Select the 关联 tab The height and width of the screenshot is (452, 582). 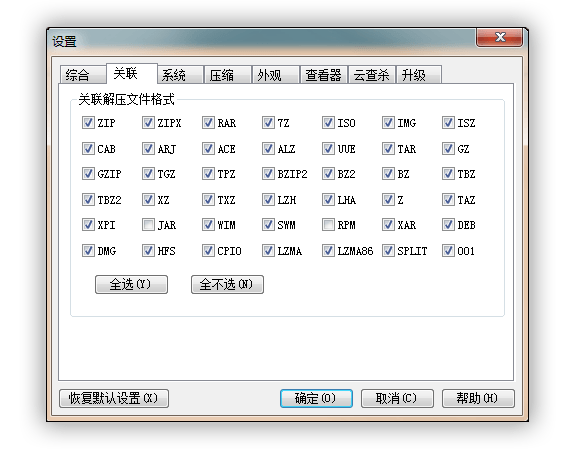(132, 73)
